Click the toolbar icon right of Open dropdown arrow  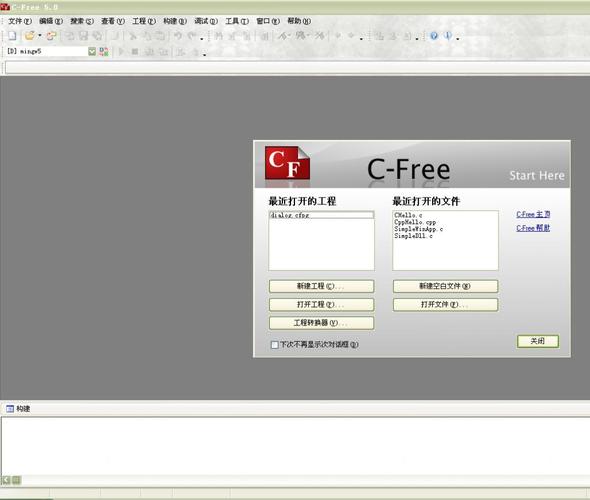point(51,36)
